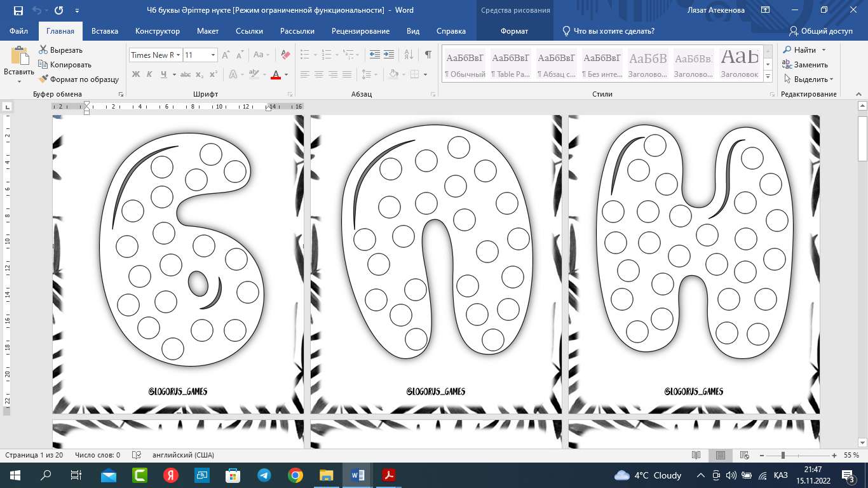Open Telegram from the taskbar
Image resolution: width=868 pixels, height=488 pixels.
click(x=264, y=475)
